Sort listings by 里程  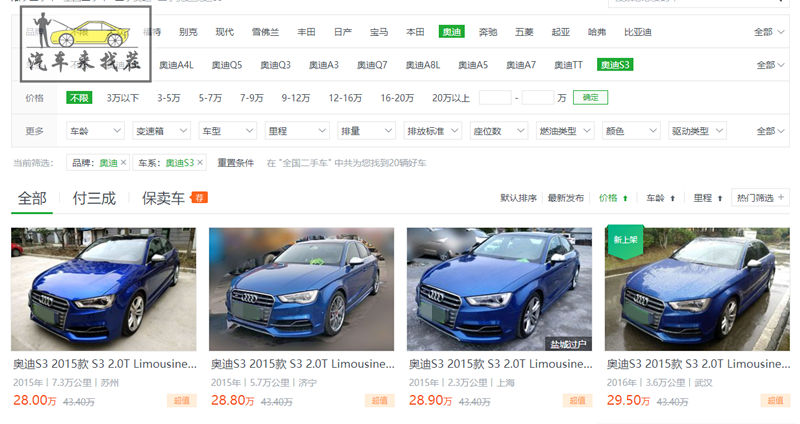[x=708, y=198]
